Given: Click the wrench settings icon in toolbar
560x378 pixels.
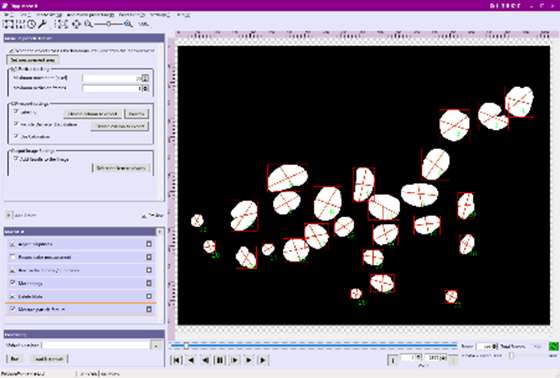Looking at the screenshot, I should click(42, 24).
